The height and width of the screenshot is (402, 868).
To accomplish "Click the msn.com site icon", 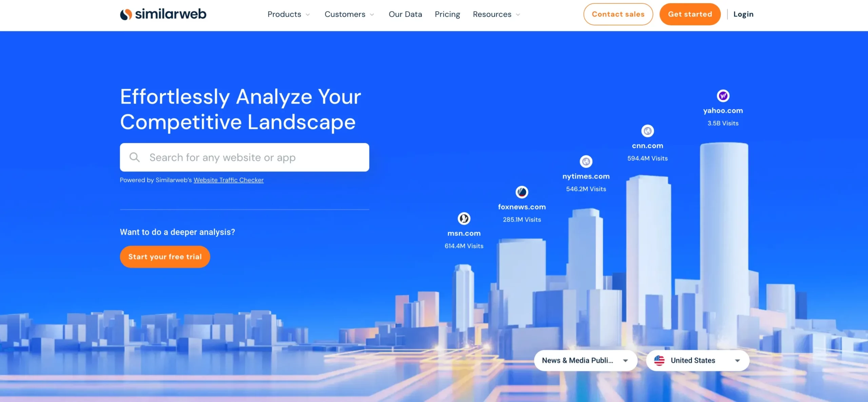I will pyautogui.click(x=464, y=218).
